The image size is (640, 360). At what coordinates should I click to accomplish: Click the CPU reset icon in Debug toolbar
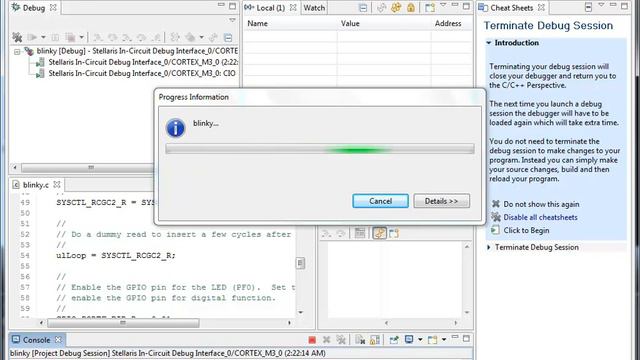pyautogui.click(x=190, y=38)
